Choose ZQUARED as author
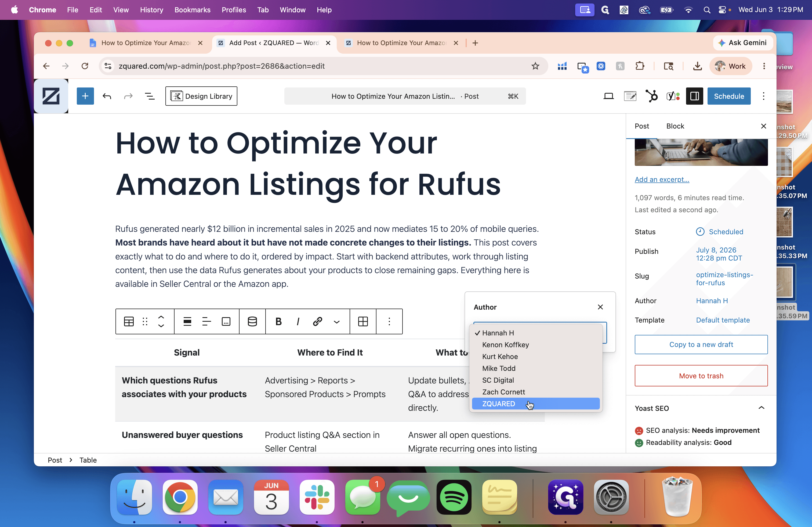812x527 pixels. (536, 404)
